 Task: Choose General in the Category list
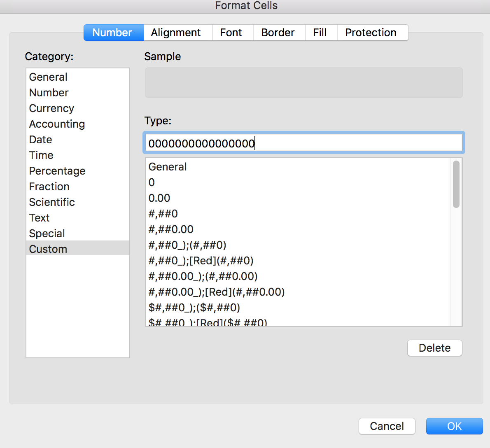(x=48, y=77)
